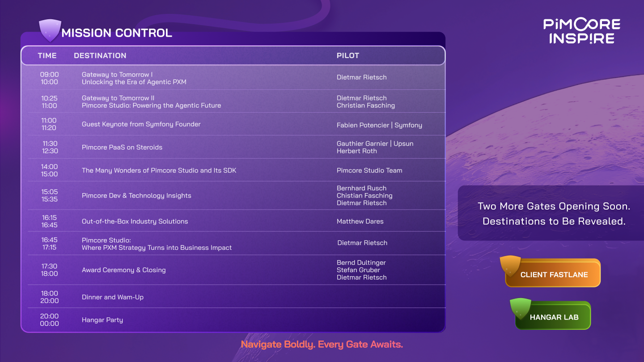Screen dimensions: 644x362
Task: Open the Client Fastlane track
Action: (x=554, y=274)
